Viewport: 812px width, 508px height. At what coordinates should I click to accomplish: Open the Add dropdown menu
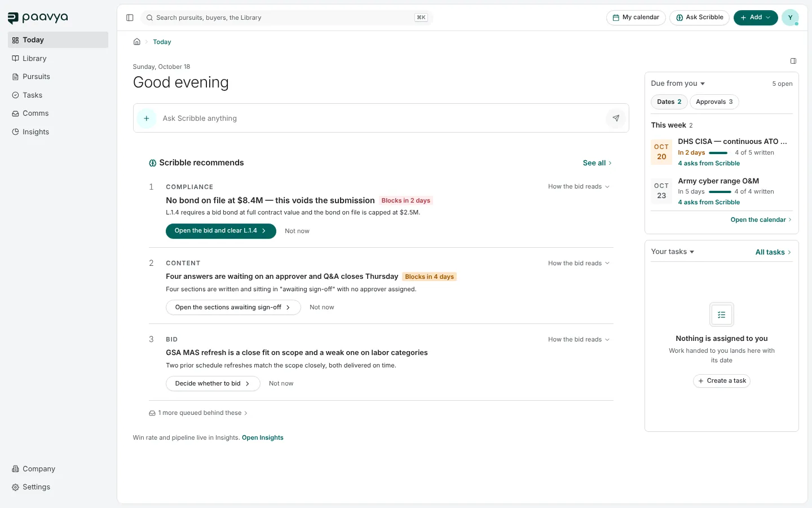pyautogui.click(x=756, y=17)
